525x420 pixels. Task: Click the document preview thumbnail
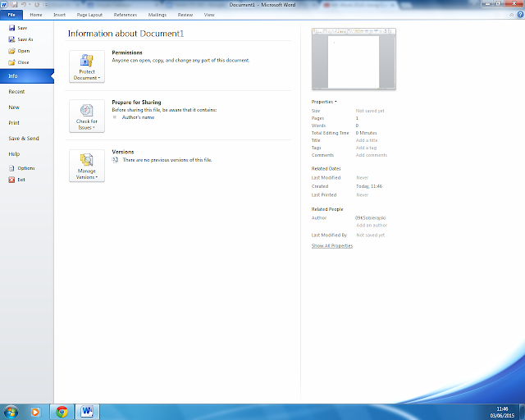pyautogui.click(x=354, y=59)
